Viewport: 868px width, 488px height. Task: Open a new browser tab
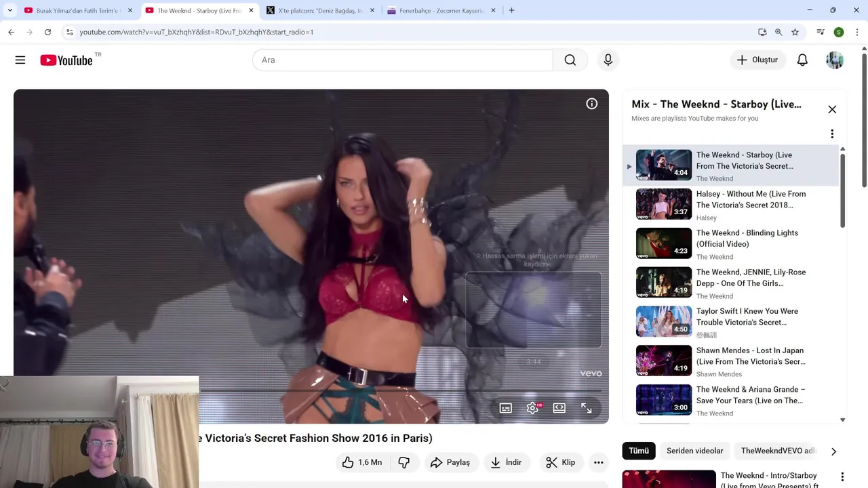(511, 10)
